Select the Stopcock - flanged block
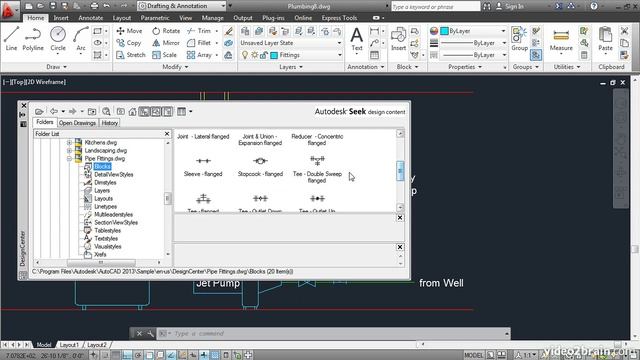 point(260,166)
